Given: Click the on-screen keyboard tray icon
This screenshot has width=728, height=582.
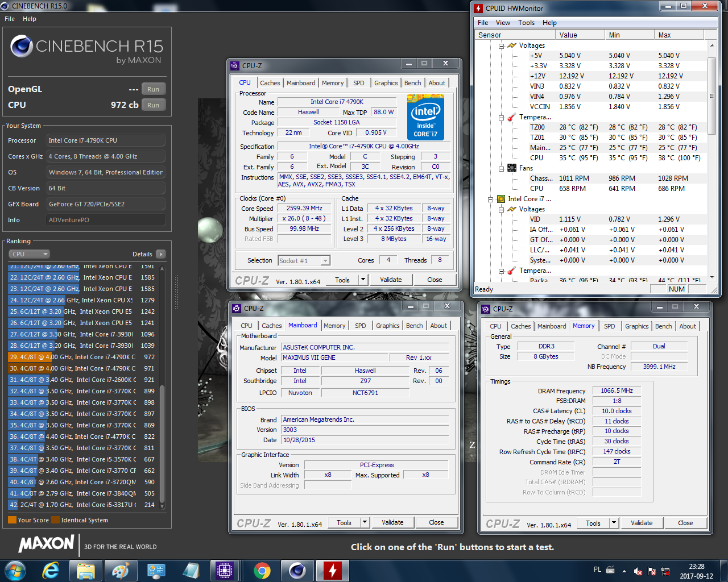Looking at the screenshot, I should (x=610, y=569).
